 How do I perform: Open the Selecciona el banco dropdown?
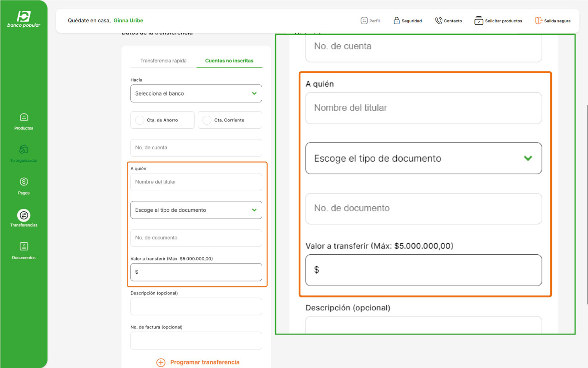coord(196,93)
